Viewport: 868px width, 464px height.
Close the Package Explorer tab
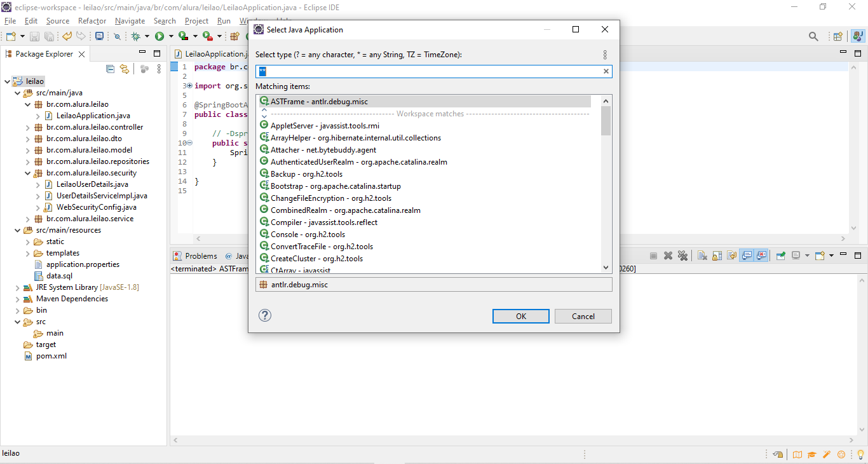click(81, 54)
